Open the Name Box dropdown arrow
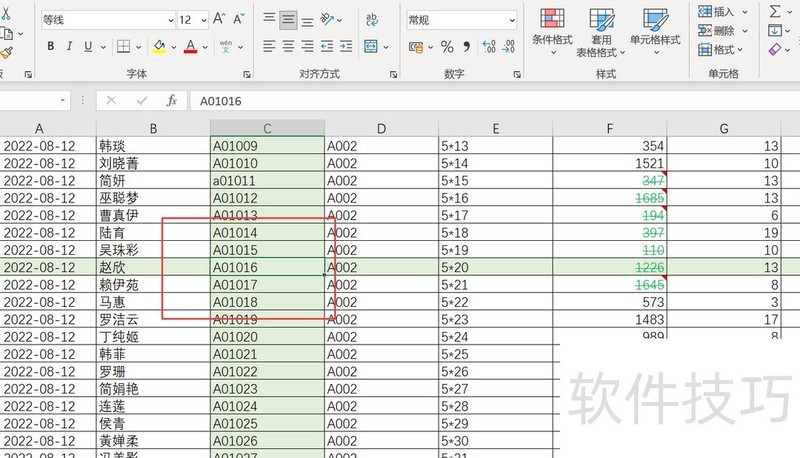This screenshot has width=800, height=458. pyautogui.click(x=62, y=100)
